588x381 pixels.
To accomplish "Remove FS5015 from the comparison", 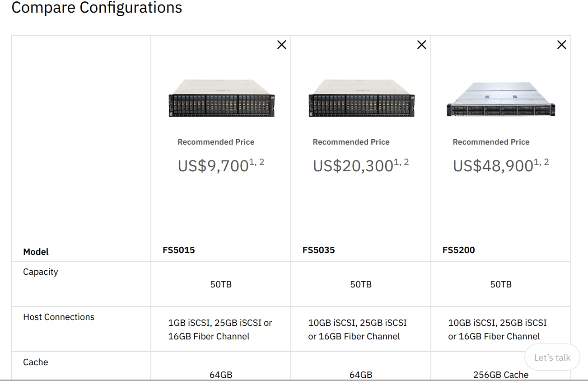I will (x=281, y=45).
